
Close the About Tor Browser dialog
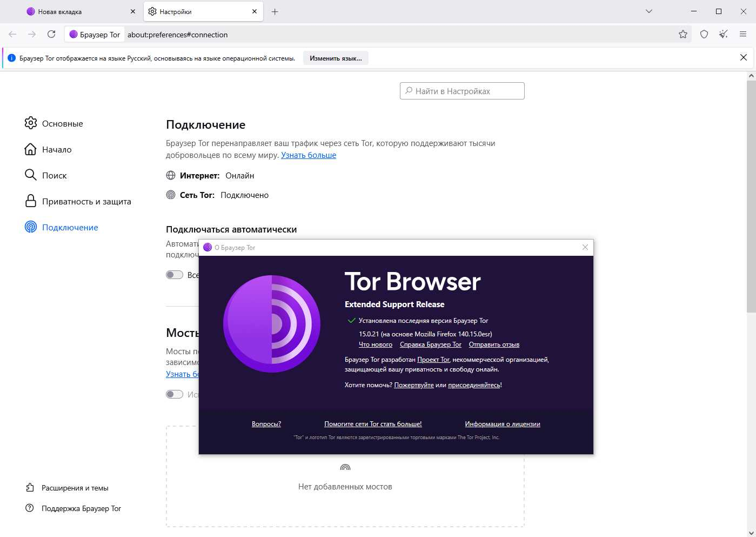click(585, 247)
